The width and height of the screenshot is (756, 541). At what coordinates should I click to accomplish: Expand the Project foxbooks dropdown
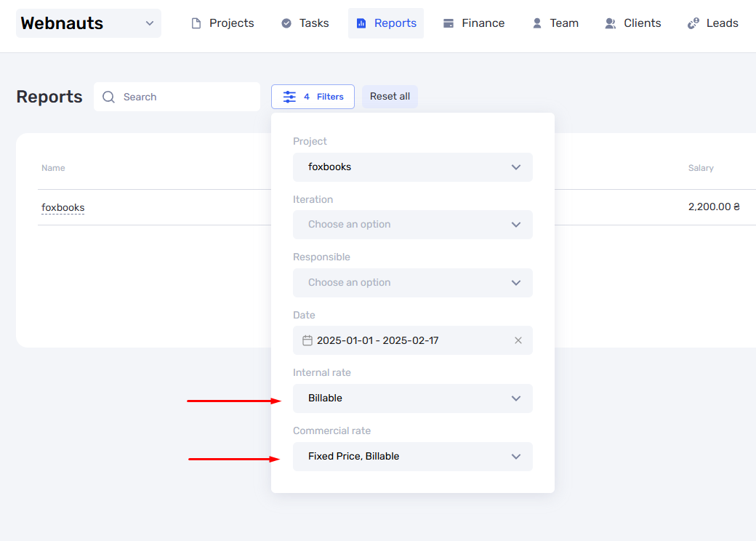coord(413,167)
